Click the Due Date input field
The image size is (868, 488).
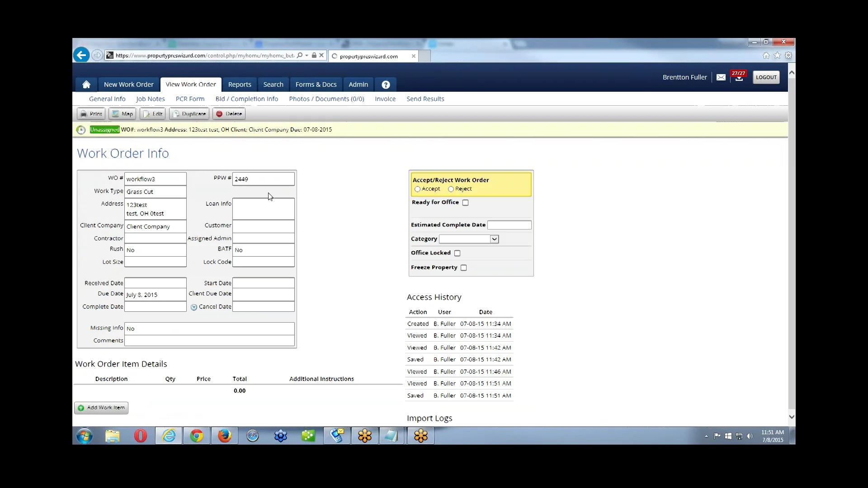(155, 294)
